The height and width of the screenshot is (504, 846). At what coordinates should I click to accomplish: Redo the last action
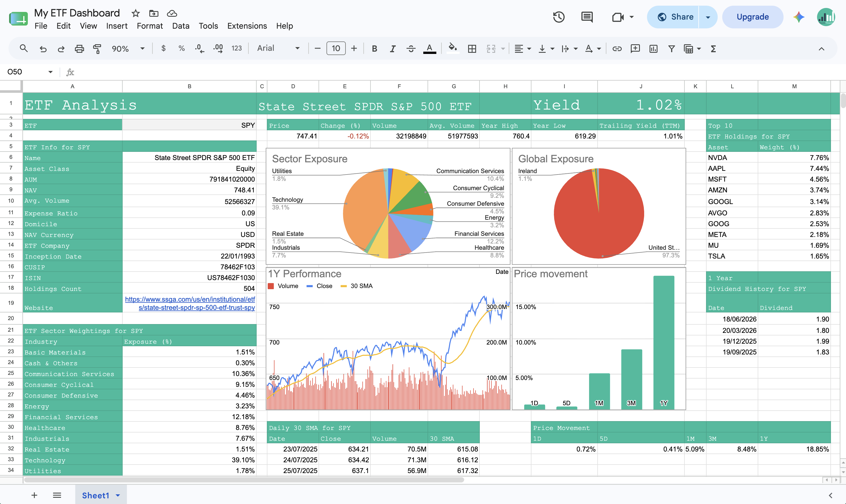click(61, 49)
